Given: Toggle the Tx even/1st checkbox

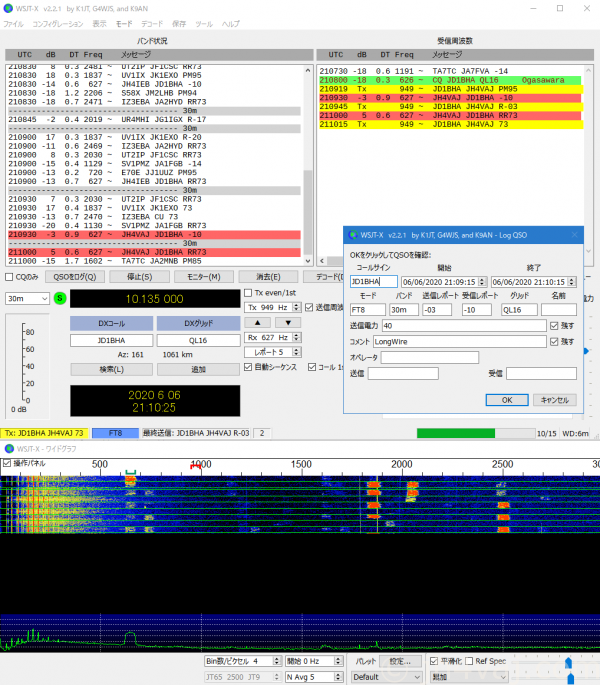Looking at the screenshot, I should (249, 292).
